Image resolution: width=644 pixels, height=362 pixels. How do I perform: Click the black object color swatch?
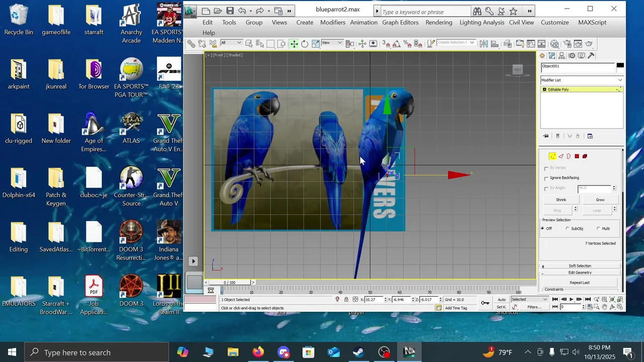620,66
